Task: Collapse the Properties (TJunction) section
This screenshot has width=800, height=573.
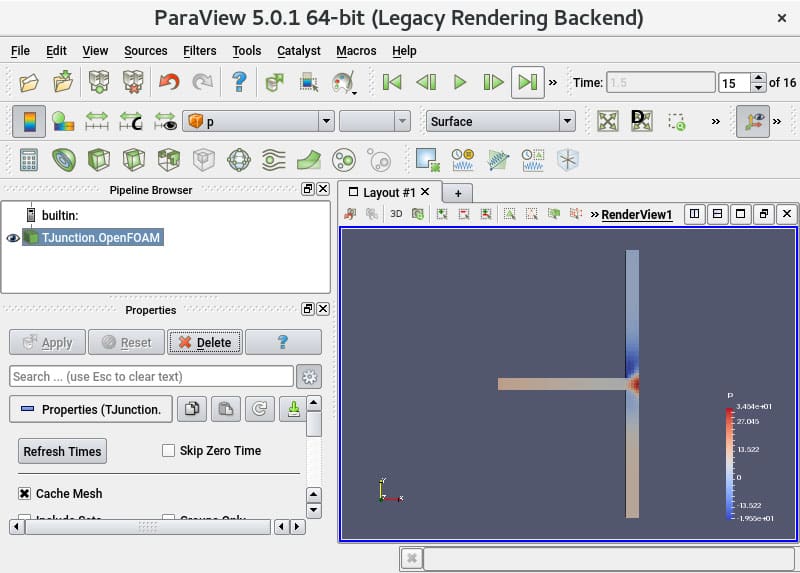Action: coord(91,409)
